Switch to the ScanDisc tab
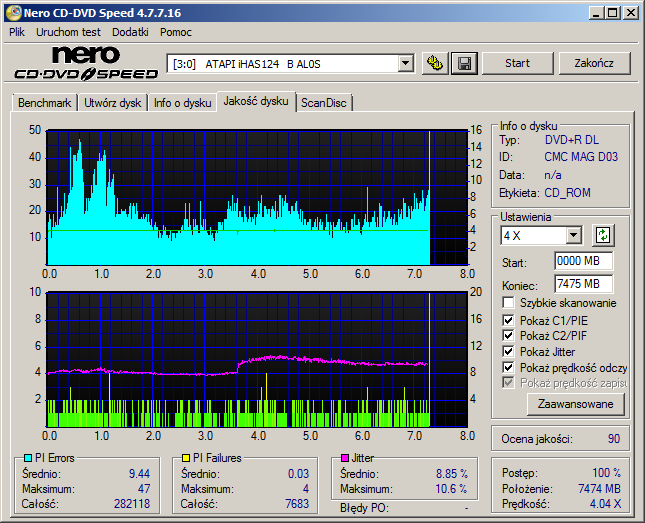 coord(324,103)
